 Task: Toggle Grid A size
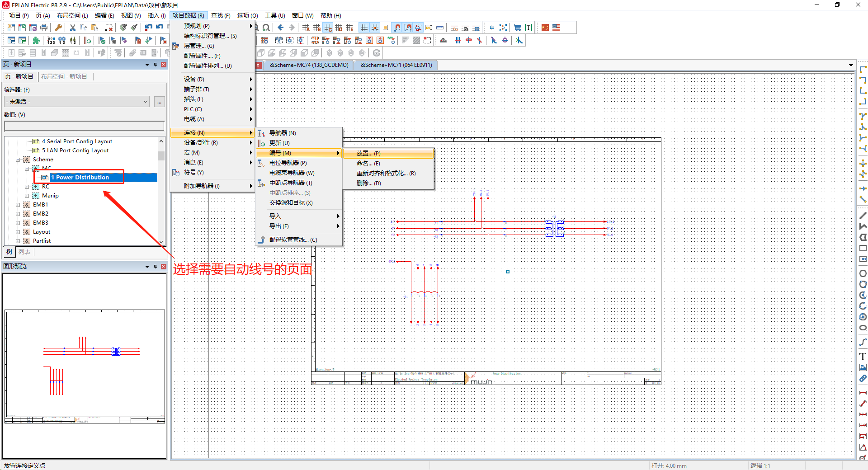(x=306, y=28)
